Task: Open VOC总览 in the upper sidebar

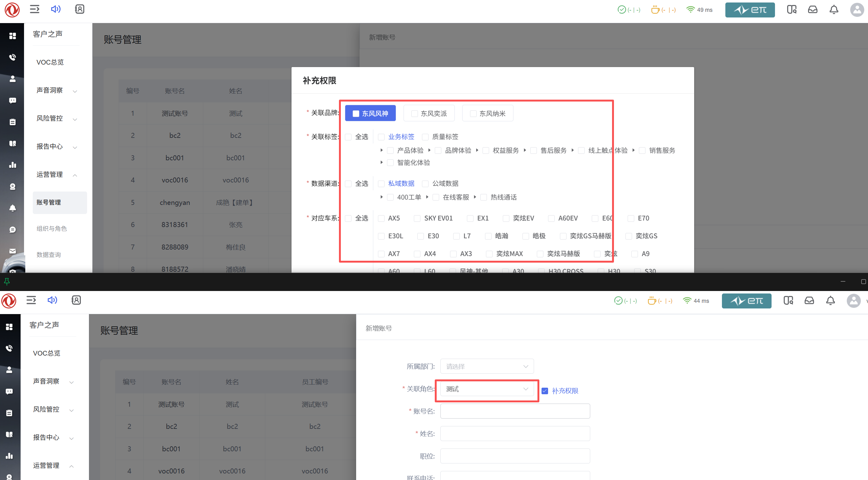Action: tap(50, 62)
